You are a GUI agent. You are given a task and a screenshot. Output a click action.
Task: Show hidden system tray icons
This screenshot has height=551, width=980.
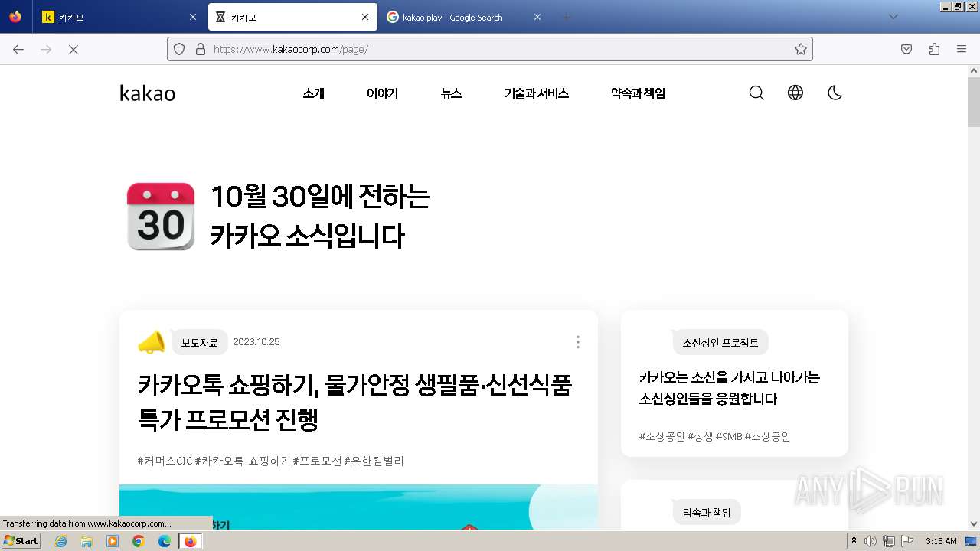(x=854, y=541)
